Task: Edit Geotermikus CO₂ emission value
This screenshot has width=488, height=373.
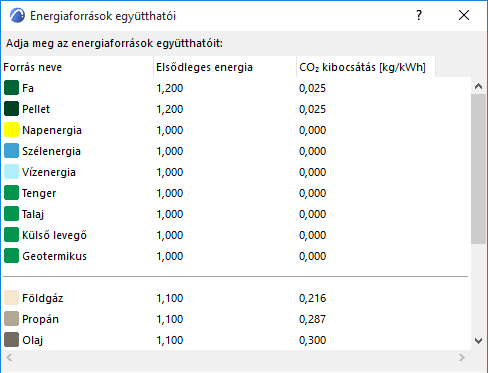Action: click(x=312, y=256)
